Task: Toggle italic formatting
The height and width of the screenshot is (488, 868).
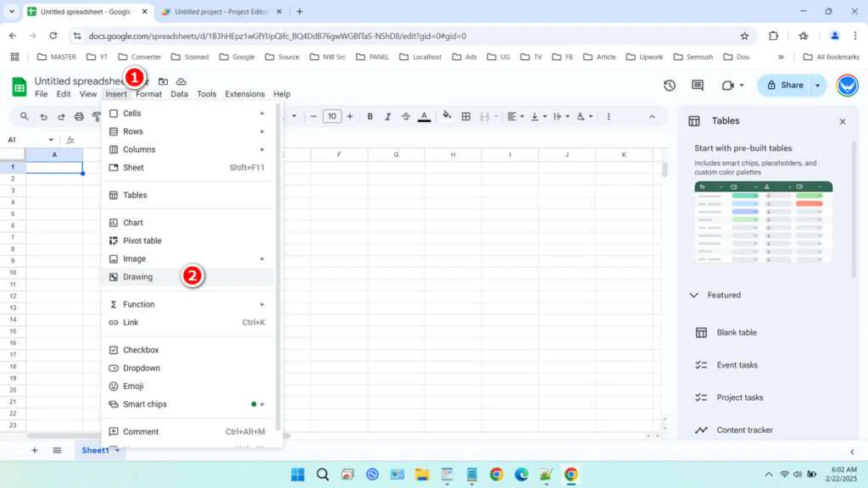Action: 388,116
